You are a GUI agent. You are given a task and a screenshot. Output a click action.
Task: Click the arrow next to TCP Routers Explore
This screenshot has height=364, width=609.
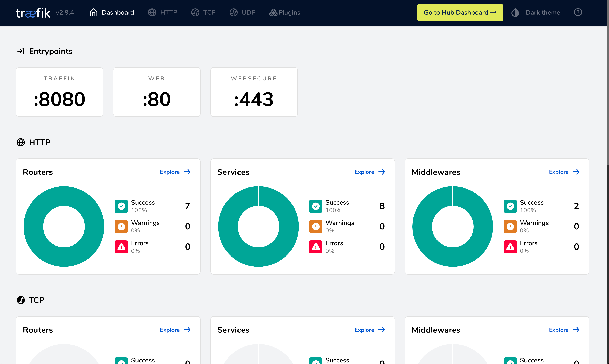point(187,330)
